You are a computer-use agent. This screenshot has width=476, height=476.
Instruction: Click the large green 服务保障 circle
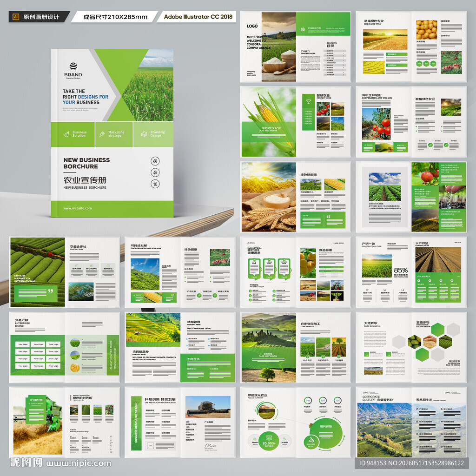tap(326, 433)
